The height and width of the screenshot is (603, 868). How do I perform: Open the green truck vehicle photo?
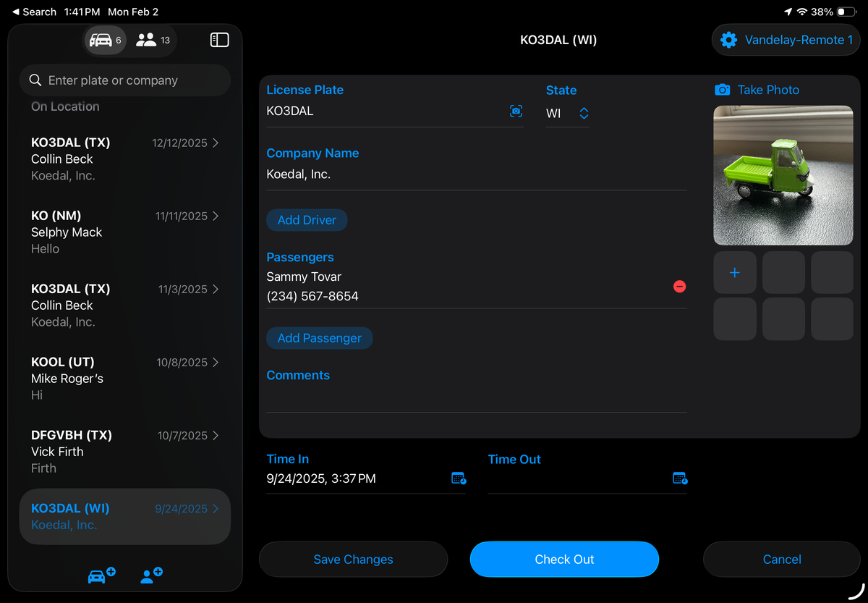[x=783, y=175]
